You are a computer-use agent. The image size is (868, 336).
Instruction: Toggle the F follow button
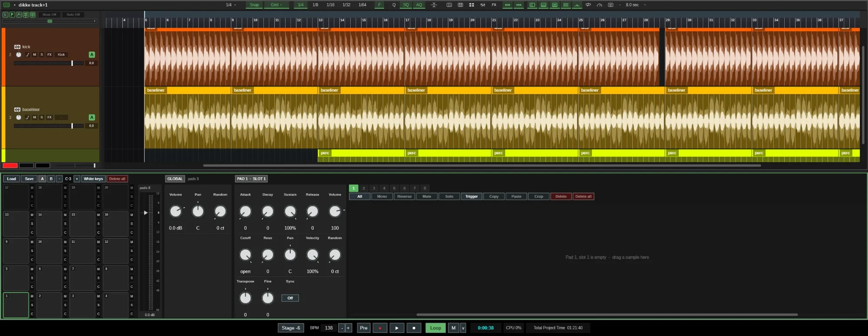tap(379, 5)
